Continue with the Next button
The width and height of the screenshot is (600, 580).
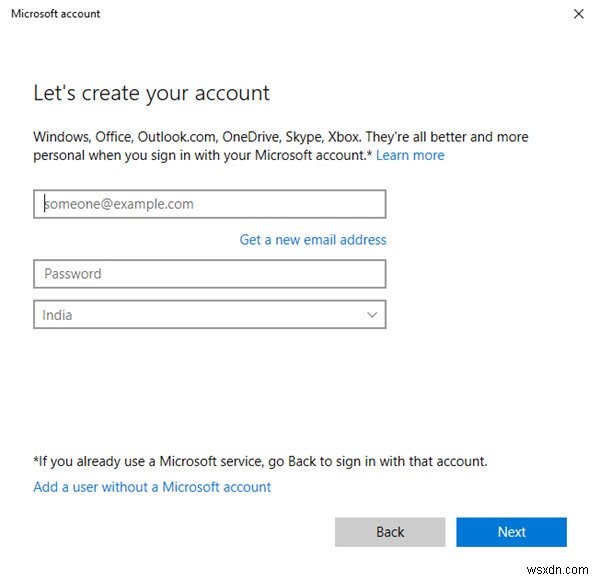coord(511,532)
